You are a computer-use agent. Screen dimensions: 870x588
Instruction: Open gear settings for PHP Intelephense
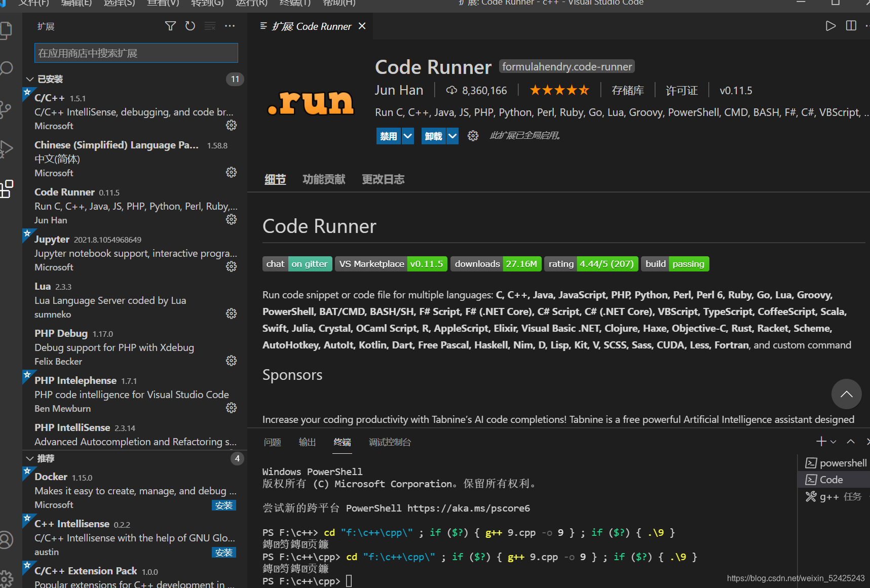[x=231, y=408]
